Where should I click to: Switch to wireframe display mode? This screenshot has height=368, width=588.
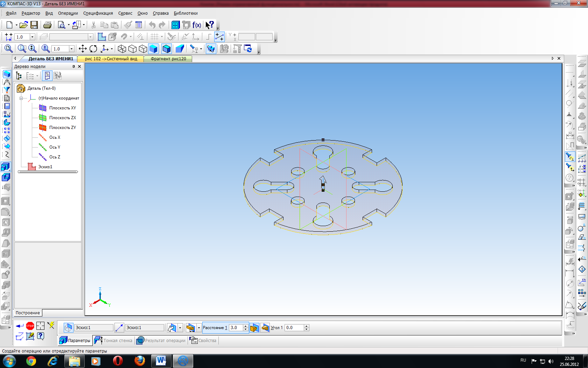pos(122,49)
